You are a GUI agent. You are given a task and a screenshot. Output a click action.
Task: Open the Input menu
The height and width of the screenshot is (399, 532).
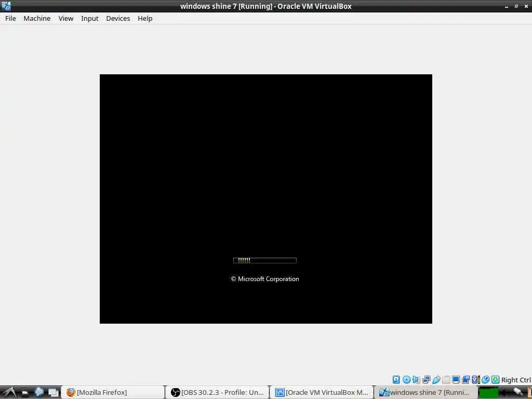(89, 18)
